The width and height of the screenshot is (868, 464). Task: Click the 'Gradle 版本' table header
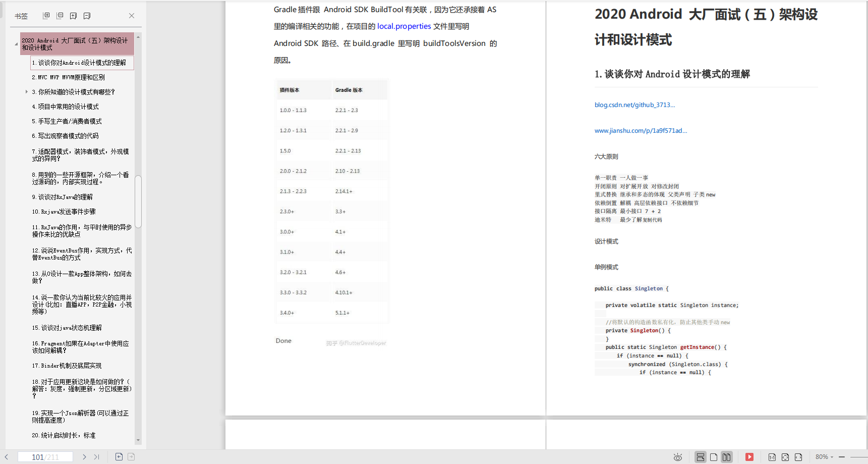click(x=349, y=90)
